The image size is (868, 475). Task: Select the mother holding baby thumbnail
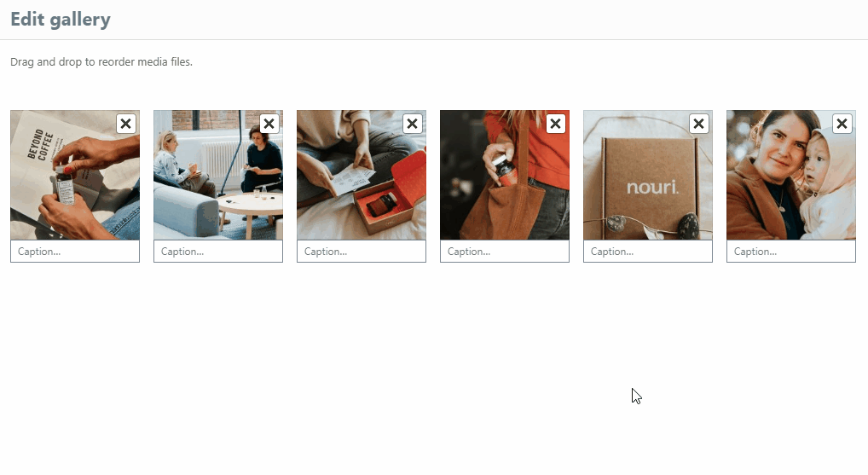pos(791,175)
